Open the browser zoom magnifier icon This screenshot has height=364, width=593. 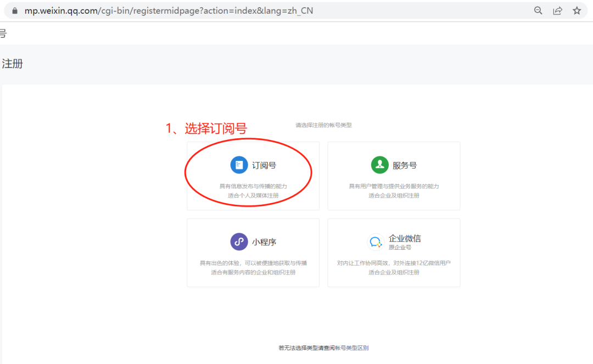point(538,10)
